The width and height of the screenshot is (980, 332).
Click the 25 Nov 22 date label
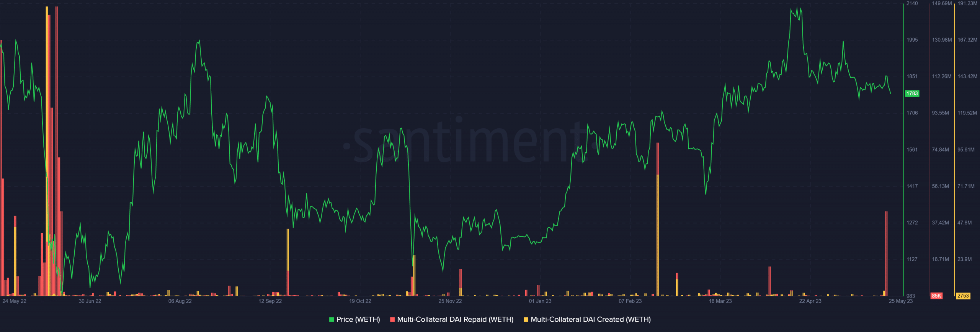450,301
